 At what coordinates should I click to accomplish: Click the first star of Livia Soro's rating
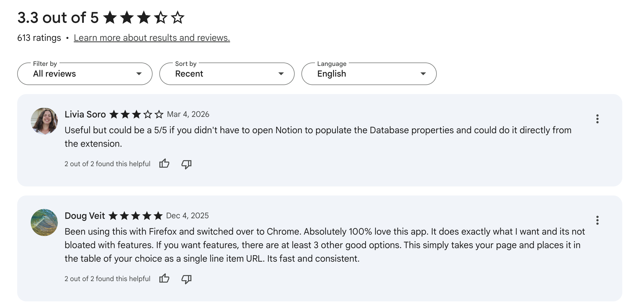[114, 114]
